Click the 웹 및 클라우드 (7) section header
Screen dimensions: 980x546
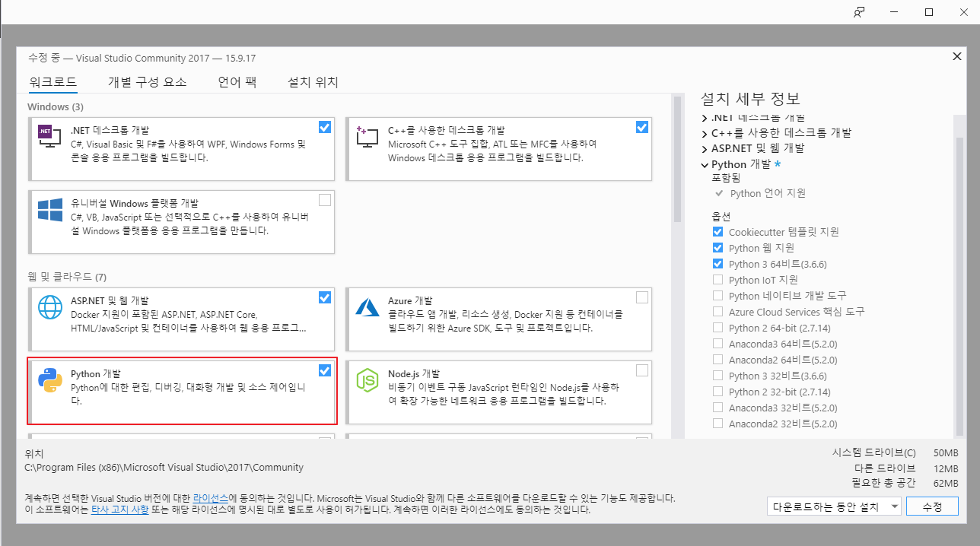pyautogui.click(x=67, y=277)
